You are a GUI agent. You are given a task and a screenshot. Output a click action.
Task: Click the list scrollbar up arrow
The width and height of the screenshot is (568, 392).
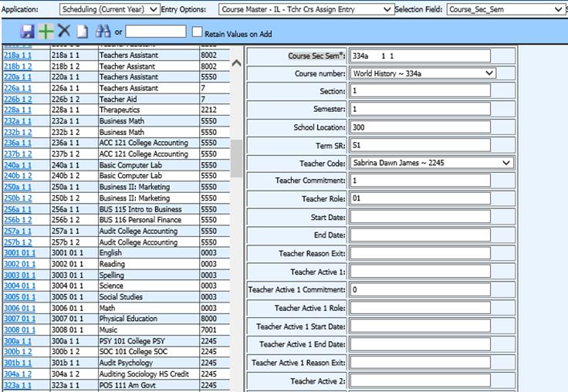click(237, 63)
